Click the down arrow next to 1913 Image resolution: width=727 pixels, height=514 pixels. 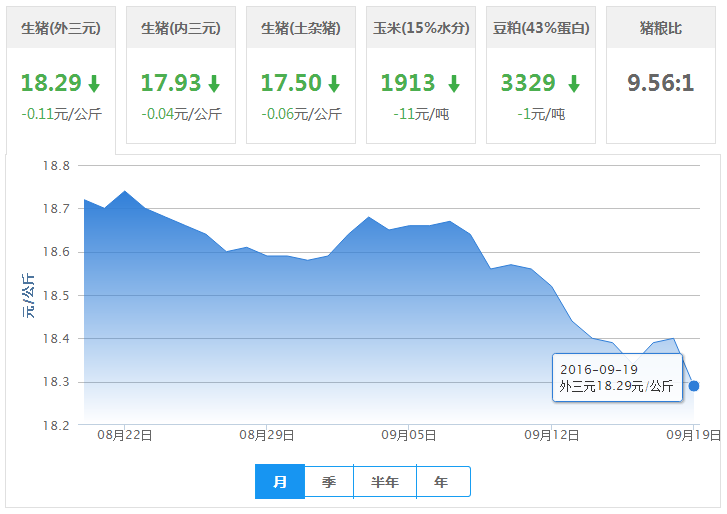(454, 84)
